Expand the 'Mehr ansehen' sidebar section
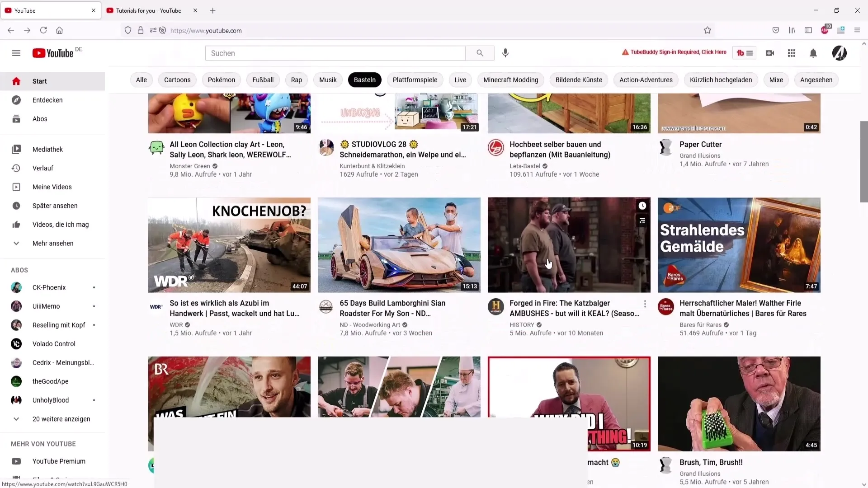This screenshot has width=868, height=488. pos(52,243)
